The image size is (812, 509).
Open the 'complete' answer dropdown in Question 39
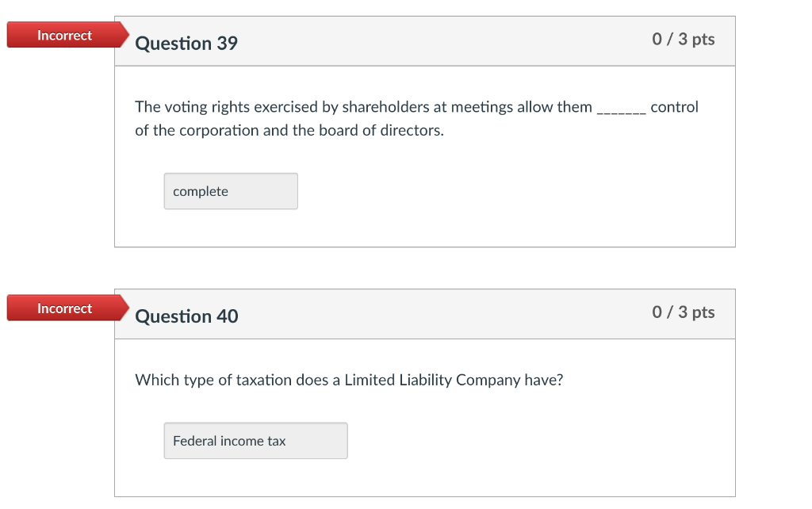[231, 191]
